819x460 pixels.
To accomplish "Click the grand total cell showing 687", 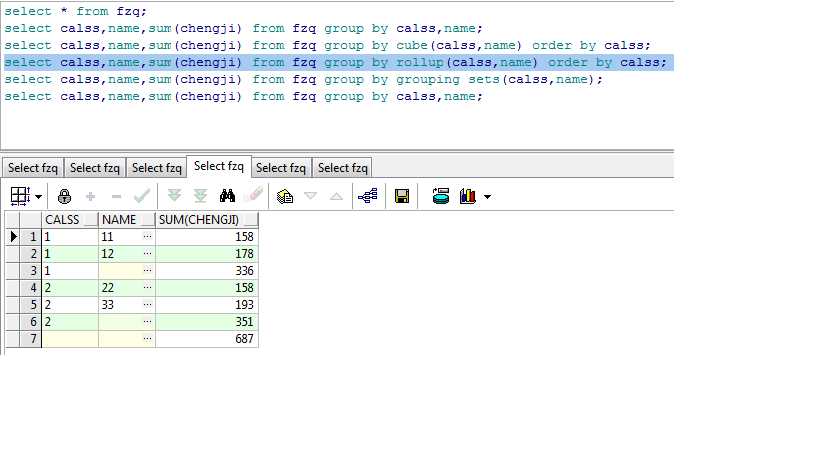I will [207, 339].
